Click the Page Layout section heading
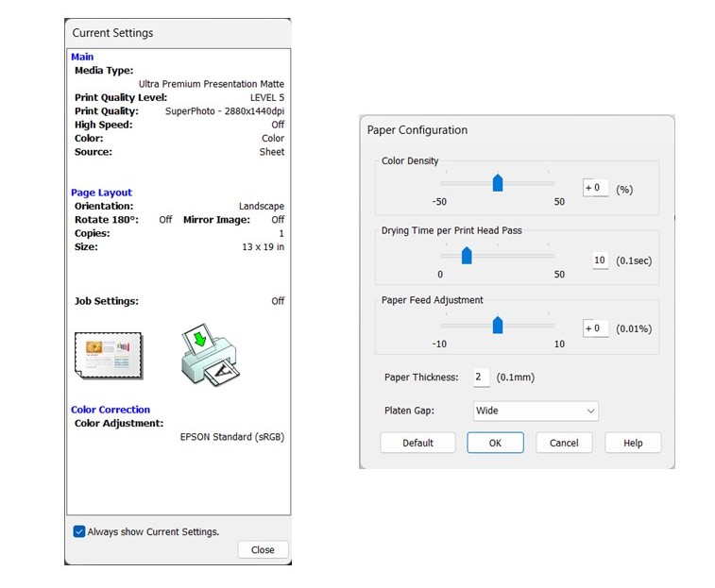The height and width of the screenshot is (588, 715). [101, 193]
